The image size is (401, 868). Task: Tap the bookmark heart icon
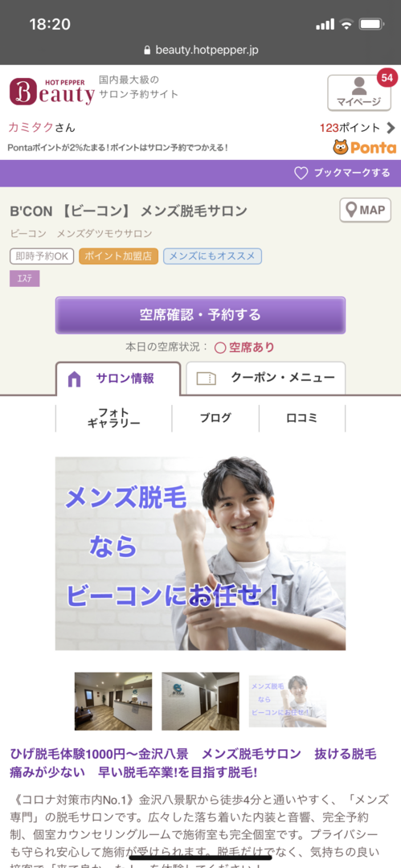click(301, 174)
